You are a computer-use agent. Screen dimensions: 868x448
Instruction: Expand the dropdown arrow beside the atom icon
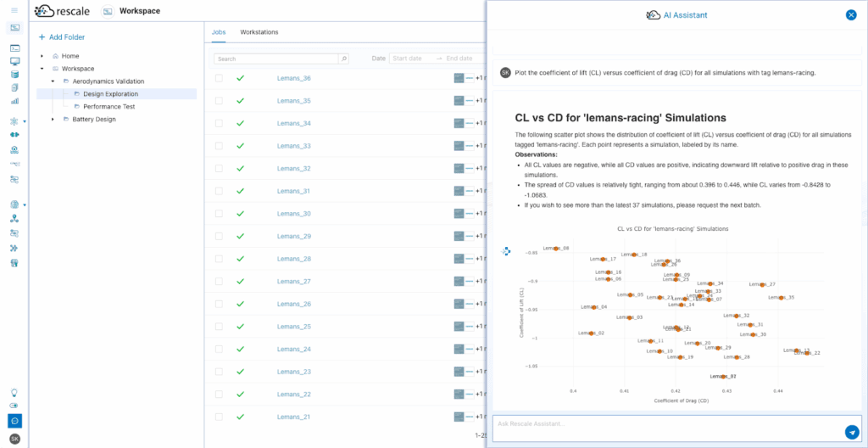[25, 121]
